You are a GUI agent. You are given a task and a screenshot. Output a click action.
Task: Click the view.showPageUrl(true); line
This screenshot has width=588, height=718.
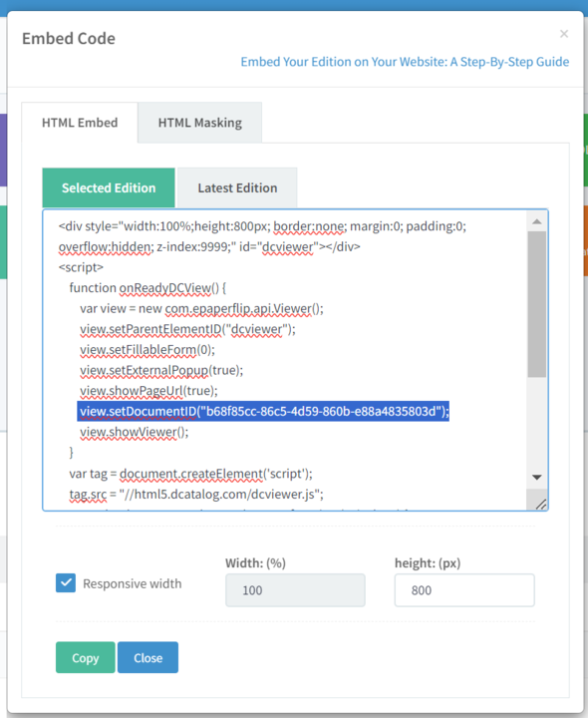(148, 391)
